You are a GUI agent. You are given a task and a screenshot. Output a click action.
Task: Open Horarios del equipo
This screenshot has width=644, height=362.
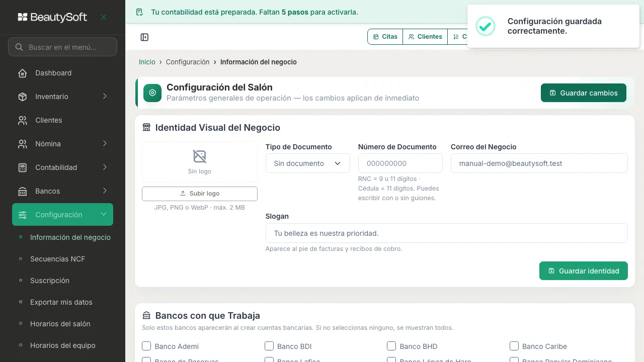pos(62,345)
